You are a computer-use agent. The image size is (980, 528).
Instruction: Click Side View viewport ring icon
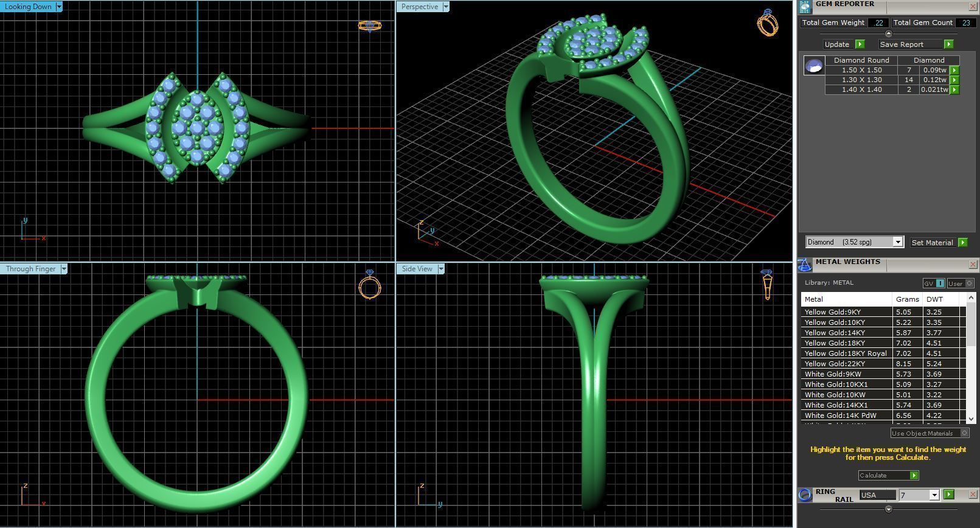point(766,285)
